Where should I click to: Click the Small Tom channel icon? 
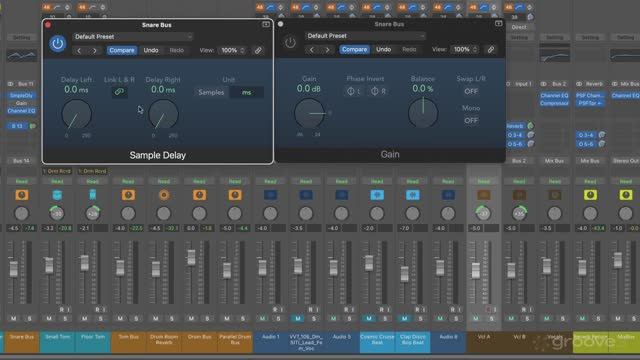point(57,195)
